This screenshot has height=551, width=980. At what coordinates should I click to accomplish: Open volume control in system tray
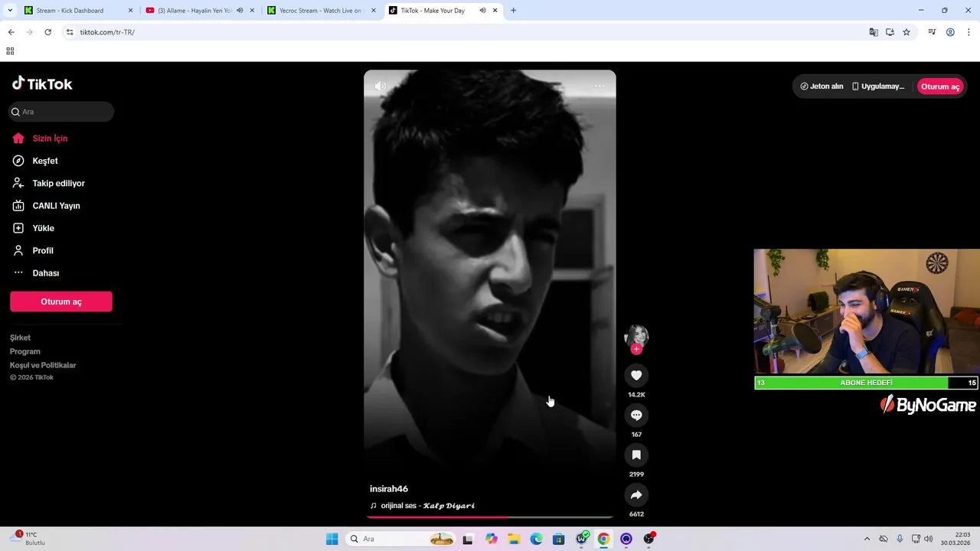click(928, 539)
